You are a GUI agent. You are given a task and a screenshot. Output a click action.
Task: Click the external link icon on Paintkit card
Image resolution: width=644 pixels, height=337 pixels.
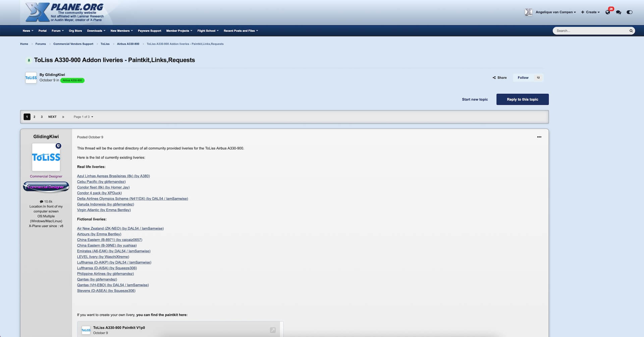coord(273,330)
